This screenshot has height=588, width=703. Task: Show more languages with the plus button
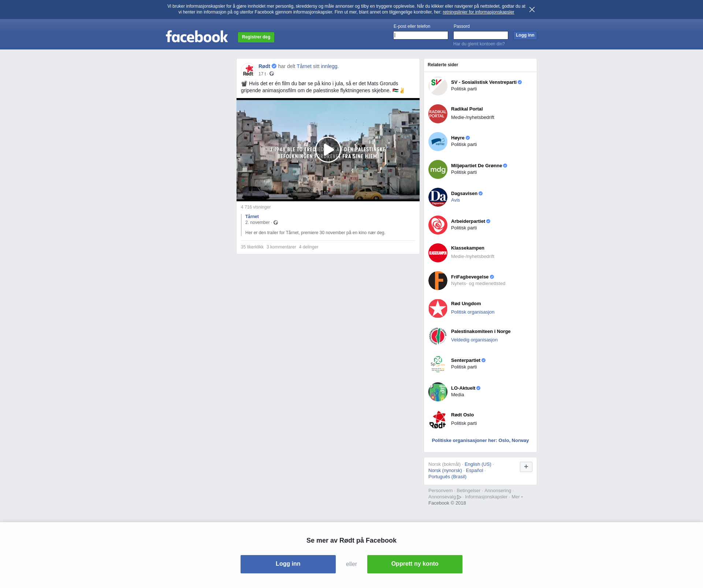(x=526, y=467)
